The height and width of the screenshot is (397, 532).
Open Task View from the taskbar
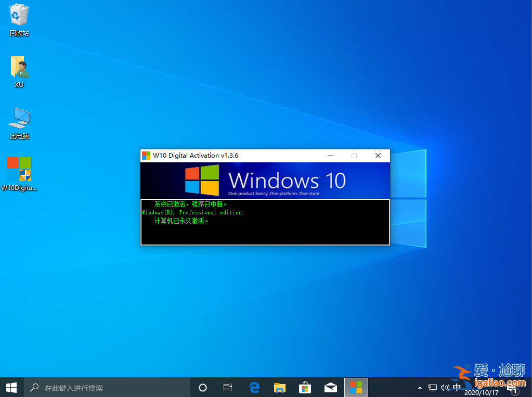click(x=227, y=387)
